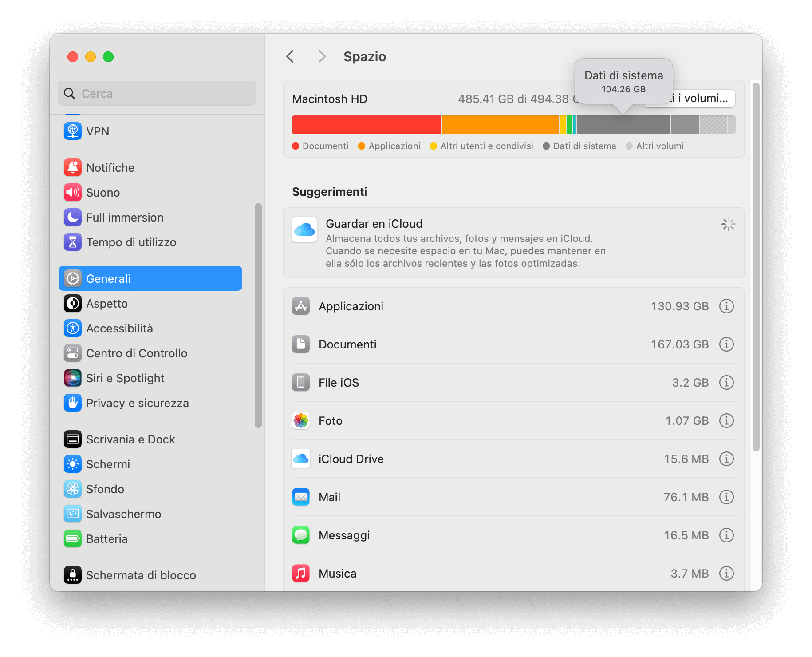812x657 pixels.
Task: Show info for Documenti storage
Action: click(x=726, y=344)
